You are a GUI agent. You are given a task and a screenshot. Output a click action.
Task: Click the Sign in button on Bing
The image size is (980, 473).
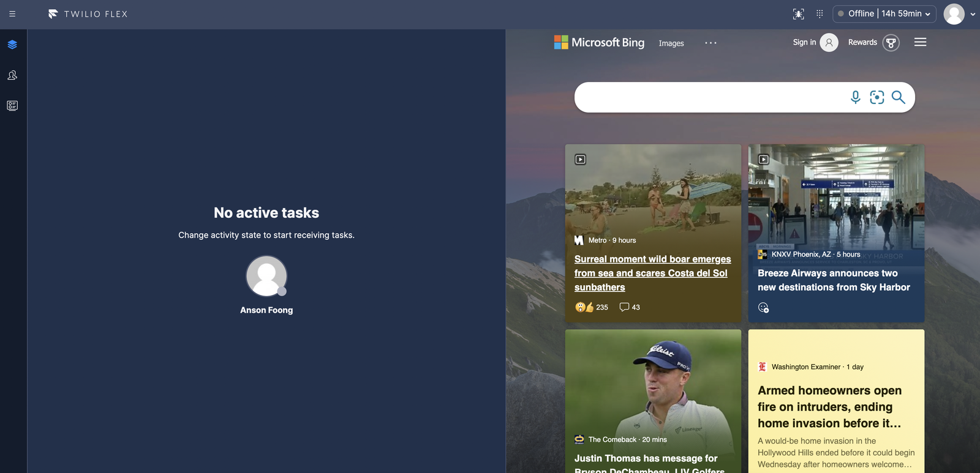click(x=804, y=42)
